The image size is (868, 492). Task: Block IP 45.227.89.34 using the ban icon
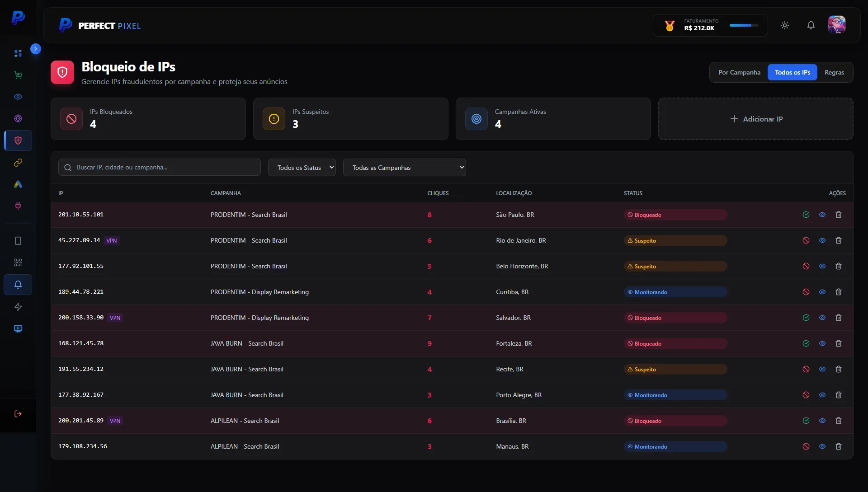click(x=806, y=240)
